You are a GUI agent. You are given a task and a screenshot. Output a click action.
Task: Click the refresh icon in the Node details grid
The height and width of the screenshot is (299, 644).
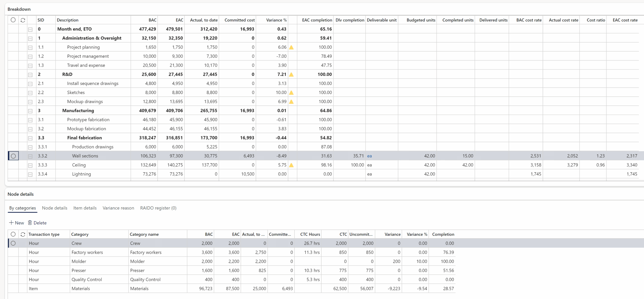(23, 234)
